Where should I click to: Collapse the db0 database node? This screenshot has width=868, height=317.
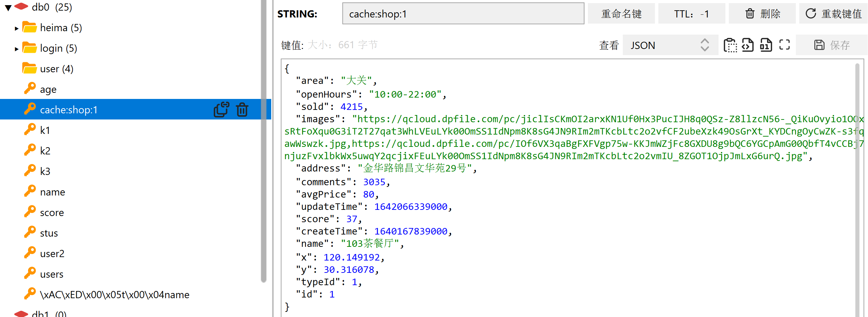8,8
